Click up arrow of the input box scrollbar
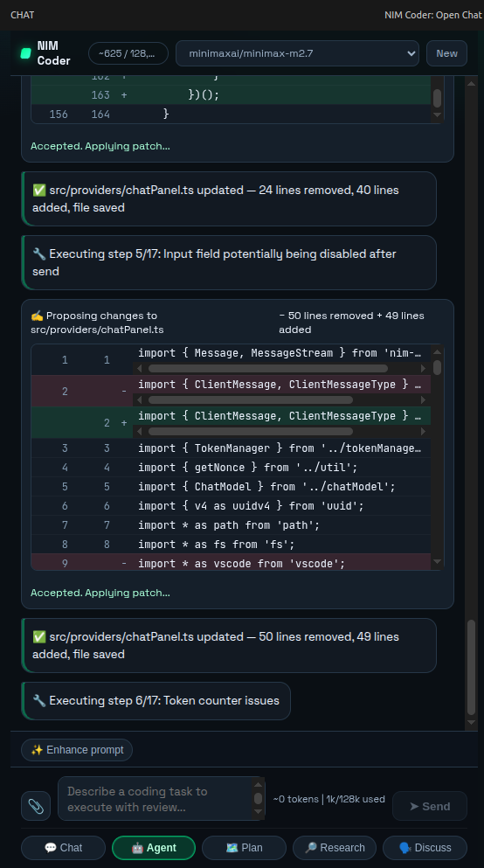The width and height of the screenshot is (484, 868). click(259, 783)
